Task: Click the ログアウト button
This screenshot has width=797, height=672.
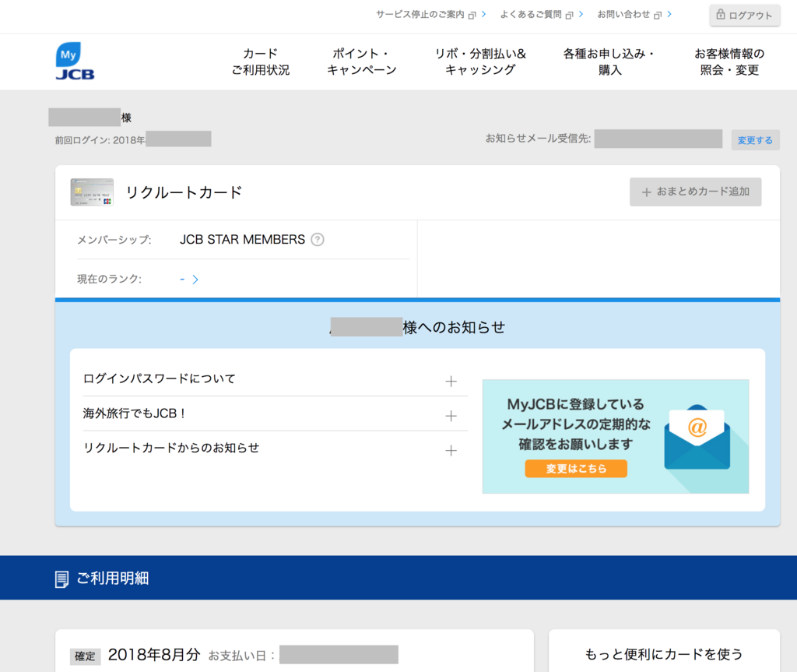Action: [745, 16]
